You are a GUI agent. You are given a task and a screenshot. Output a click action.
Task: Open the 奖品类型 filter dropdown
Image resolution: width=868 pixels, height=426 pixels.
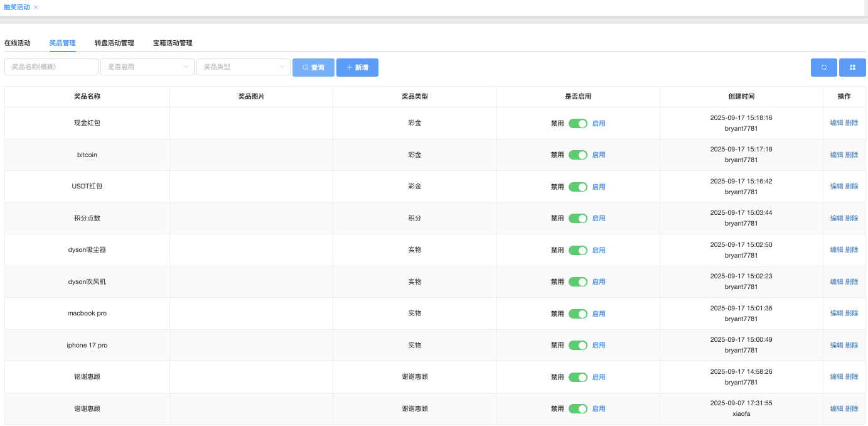244,67
